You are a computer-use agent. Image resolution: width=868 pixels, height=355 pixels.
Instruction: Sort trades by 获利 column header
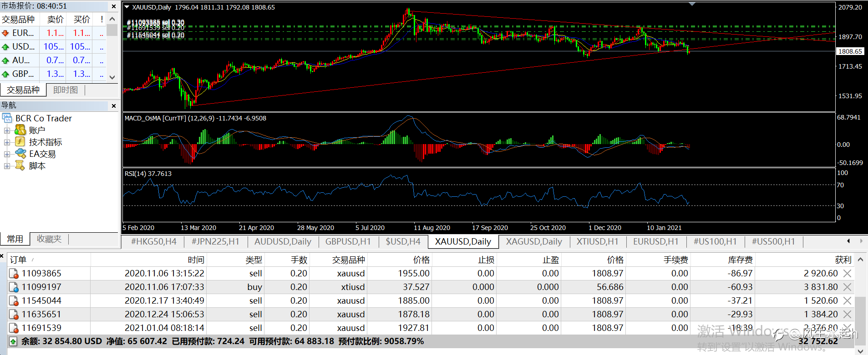click(x=804, y=260)
